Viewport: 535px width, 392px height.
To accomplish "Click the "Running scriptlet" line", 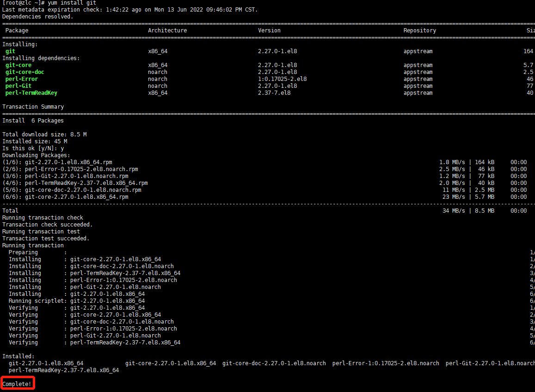I will tap(77, 301).
